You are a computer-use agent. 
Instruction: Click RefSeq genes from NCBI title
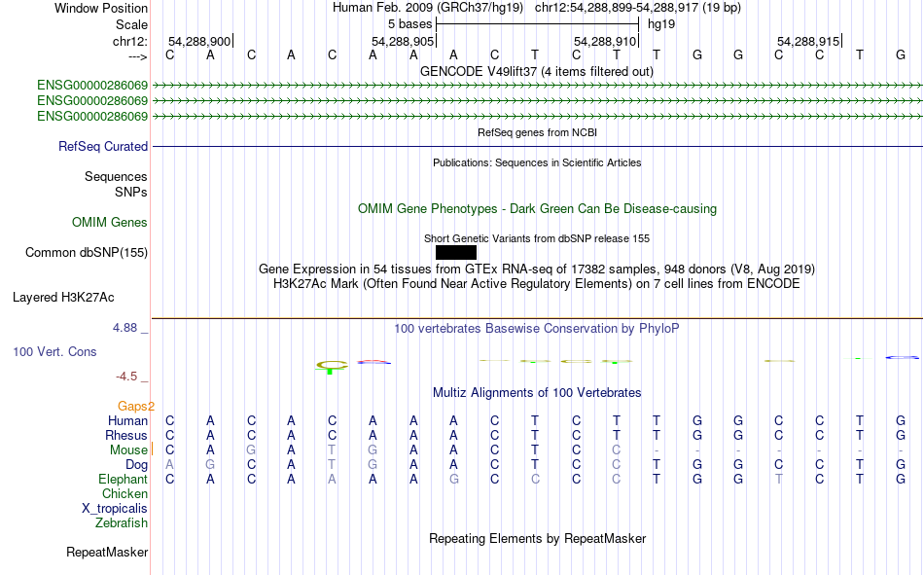click(x=538, y=132)
